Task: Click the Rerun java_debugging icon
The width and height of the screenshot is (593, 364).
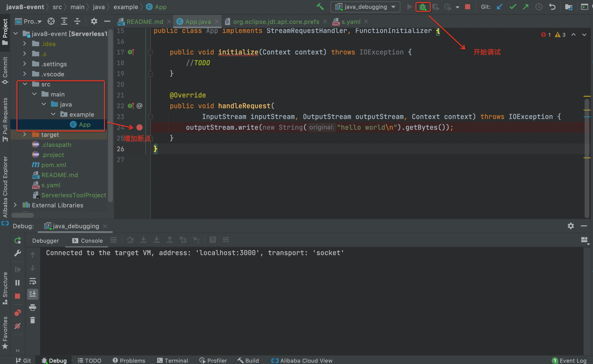Action: 18,240
